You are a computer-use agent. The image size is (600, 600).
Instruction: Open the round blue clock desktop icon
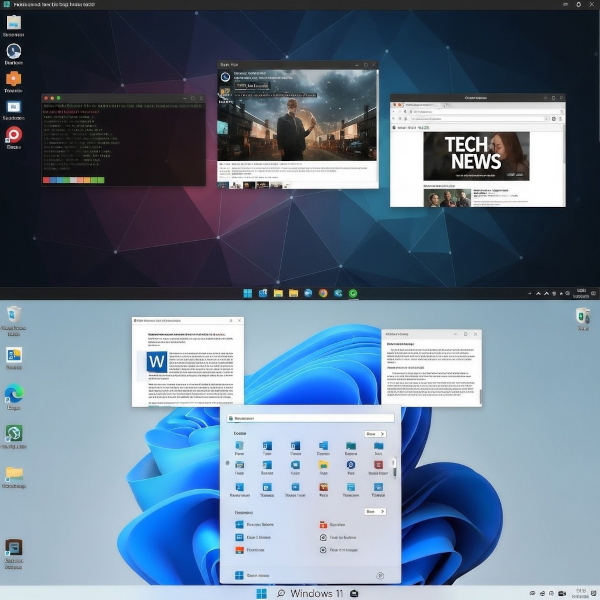(x=14, y=51)
